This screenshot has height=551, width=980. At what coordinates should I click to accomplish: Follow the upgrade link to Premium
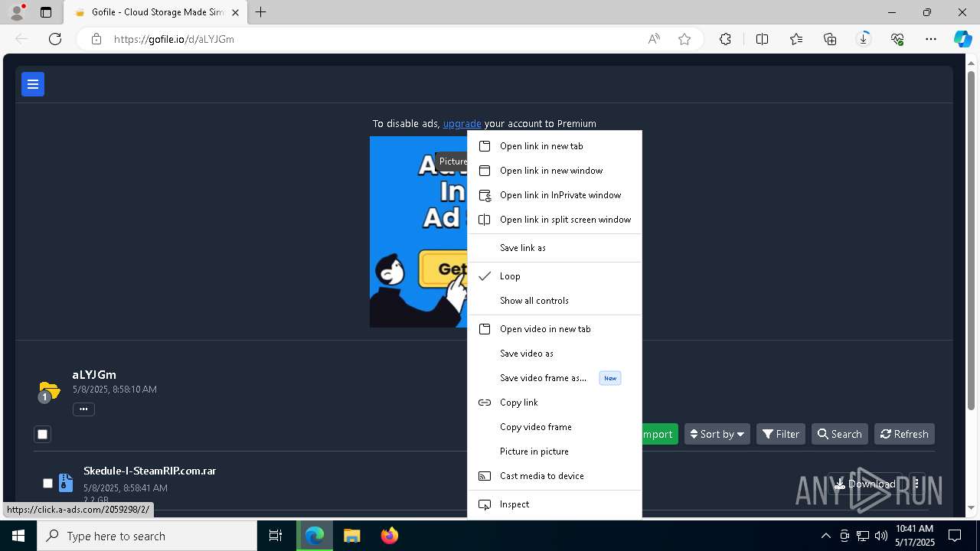point(462,123)
